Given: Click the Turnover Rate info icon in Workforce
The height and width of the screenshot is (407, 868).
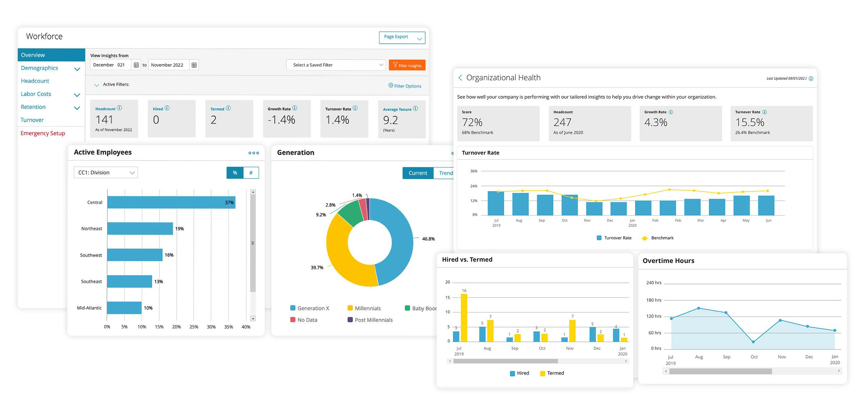Looking at the screenshot, I should 355,108.
